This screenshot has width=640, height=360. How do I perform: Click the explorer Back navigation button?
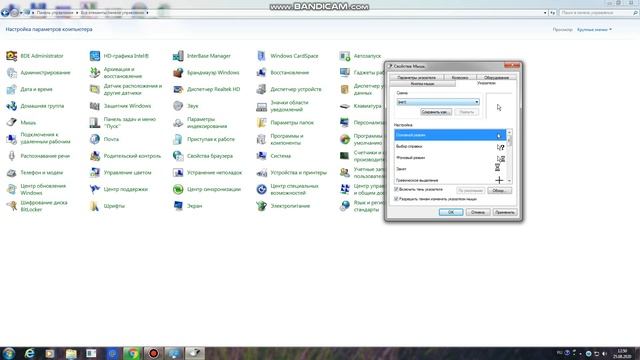pyautogui.click(x=5, y=13)
